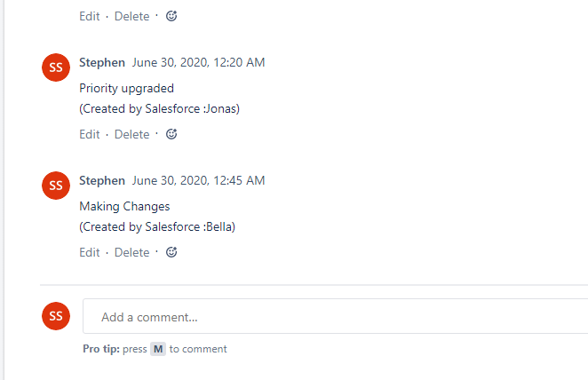Open Stephen's avatar on the 12:20 AM comment

(56, 67)
